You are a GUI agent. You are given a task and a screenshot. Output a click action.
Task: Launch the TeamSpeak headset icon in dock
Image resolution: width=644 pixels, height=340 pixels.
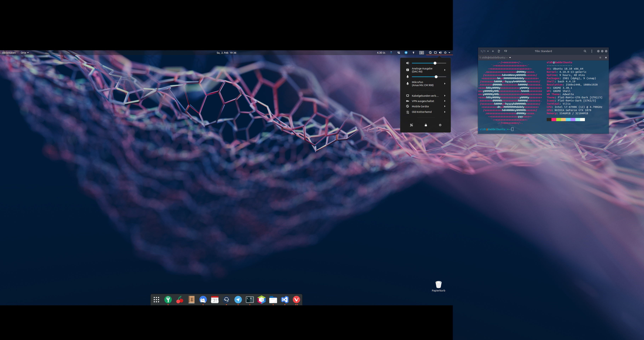(x=227, y=300)
